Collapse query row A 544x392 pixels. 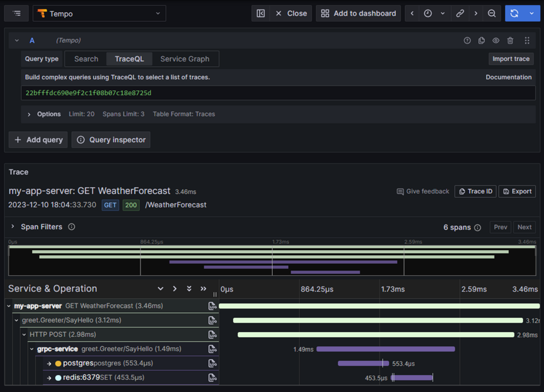(x=17, y=40)
